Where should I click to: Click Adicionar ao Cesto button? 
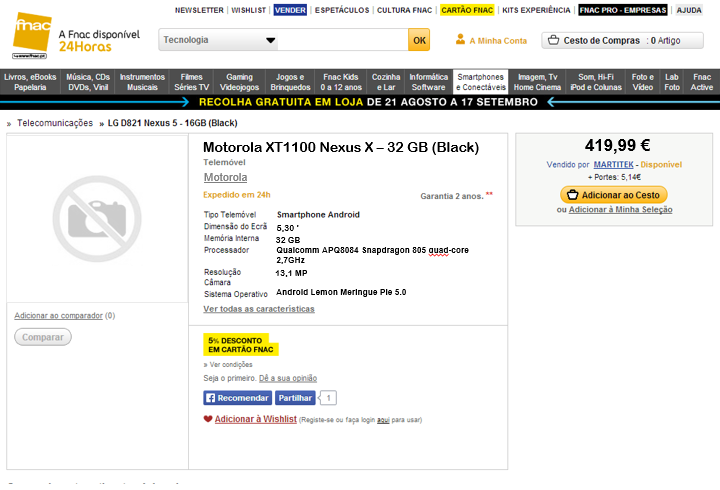click(x=614, y=195)
